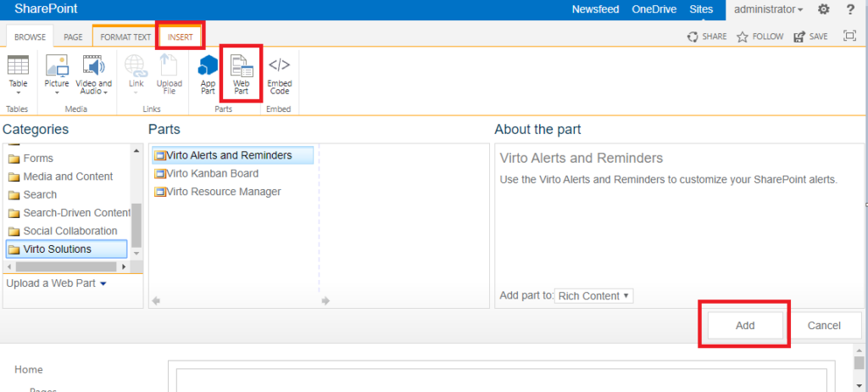Open OneDrive link

655,9
